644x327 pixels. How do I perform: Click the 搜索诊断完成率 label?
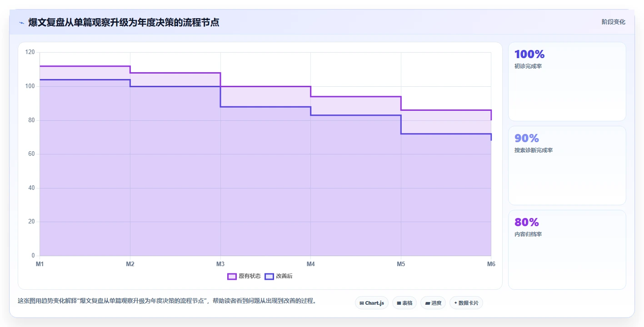(533, 150)
